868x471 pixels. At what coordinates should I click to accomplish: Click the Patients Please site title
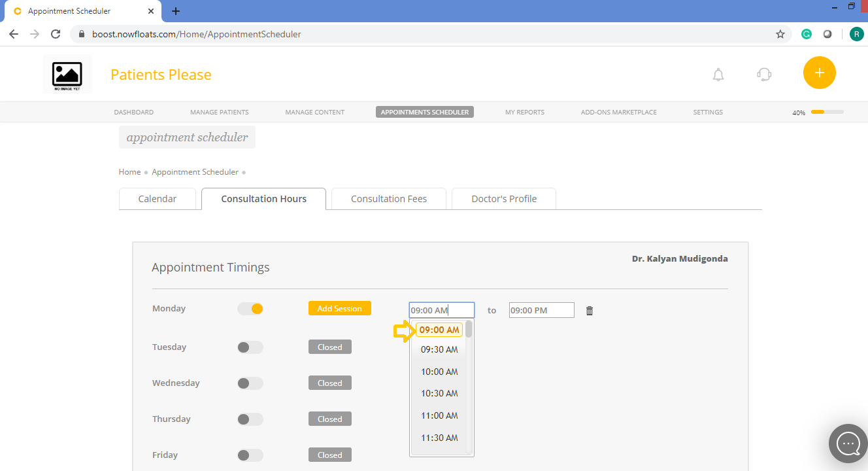pos(161,75)
